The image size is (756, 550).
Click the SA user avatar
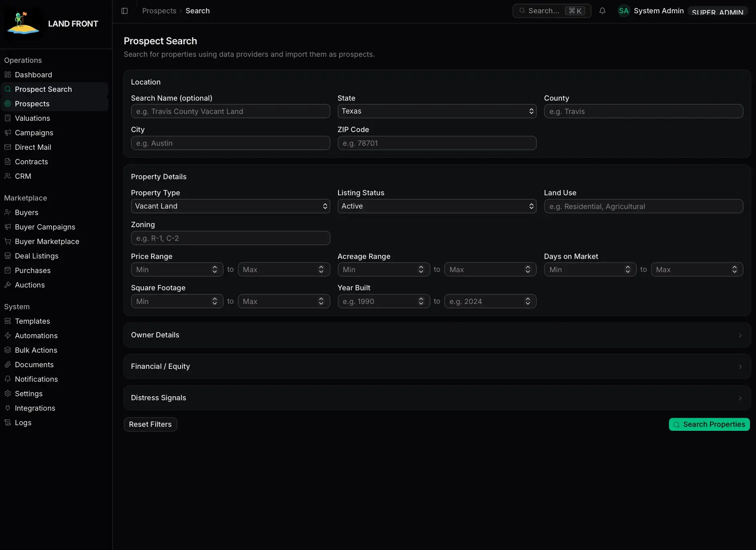pyautogui.click(x=624, y=11)
